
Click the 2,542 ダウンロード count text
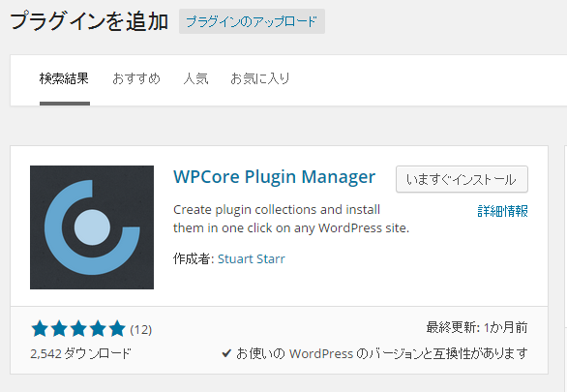(x=80, y=353)
